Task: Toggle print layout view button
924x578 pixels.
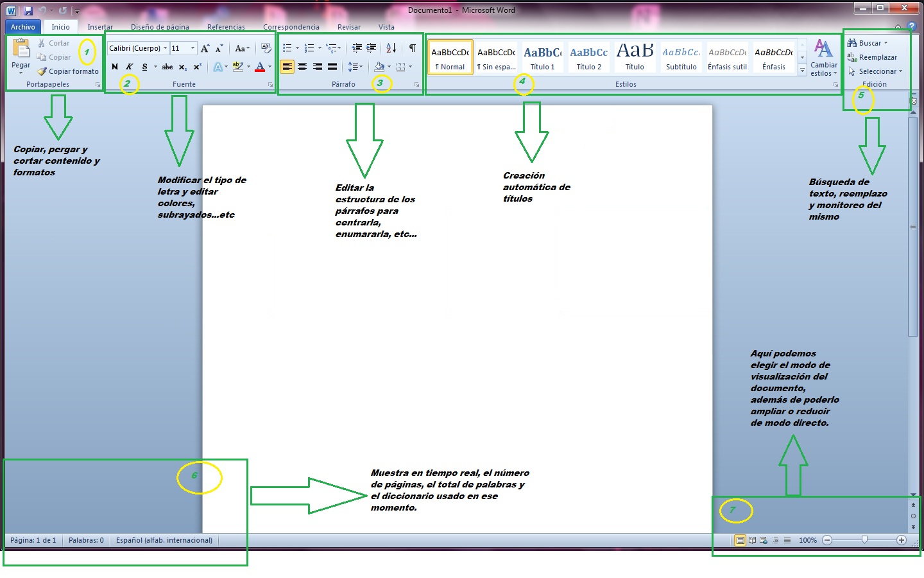Action: click(740, 540)
